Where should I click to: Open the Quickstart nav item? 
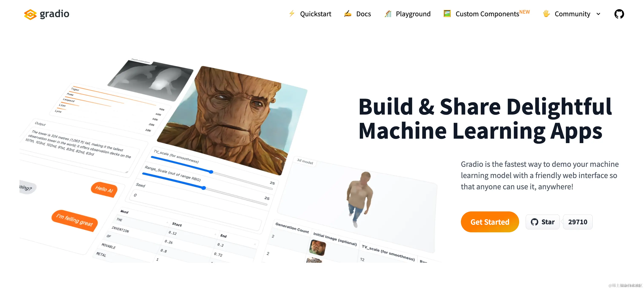tap(315, 14)
